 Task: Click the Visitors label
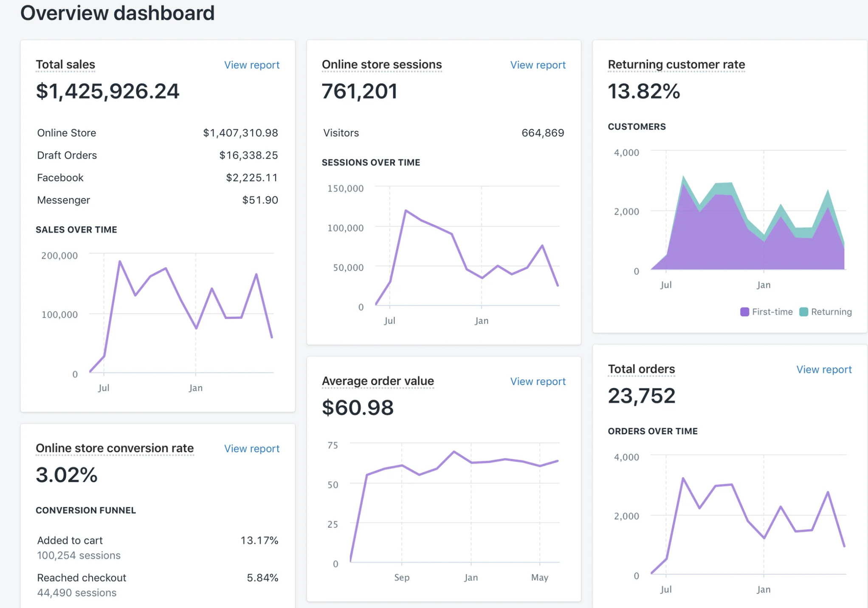click(x=341, y=133)
